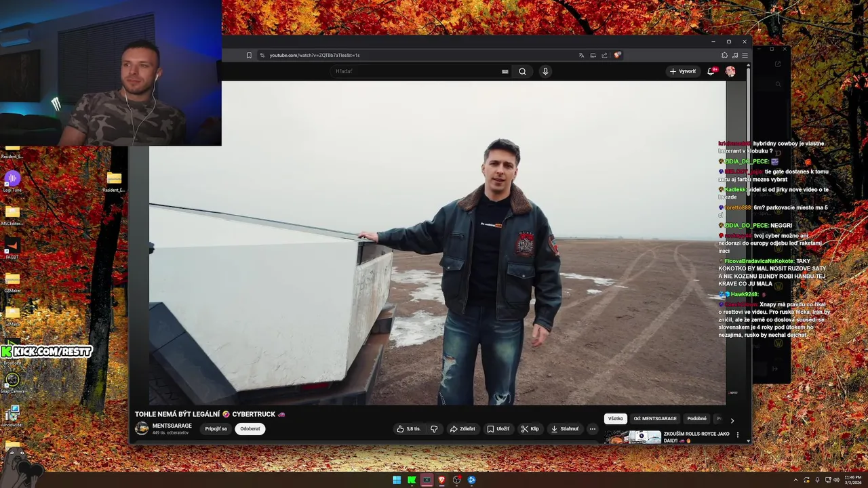The width and height of the screenshot is (868, 488).
Task: Start voice search with microphone icon
Action: click(x=545, y=71)
